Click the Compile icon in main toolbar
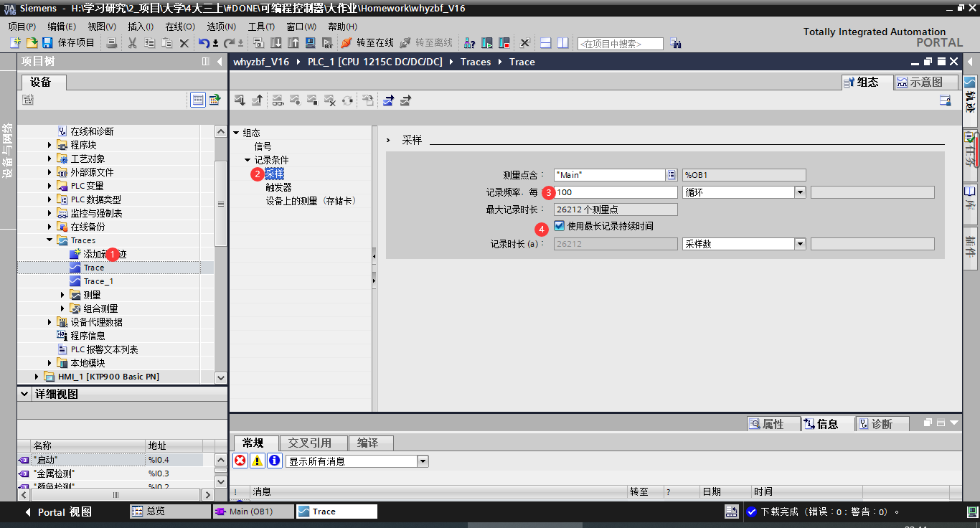 259,43
